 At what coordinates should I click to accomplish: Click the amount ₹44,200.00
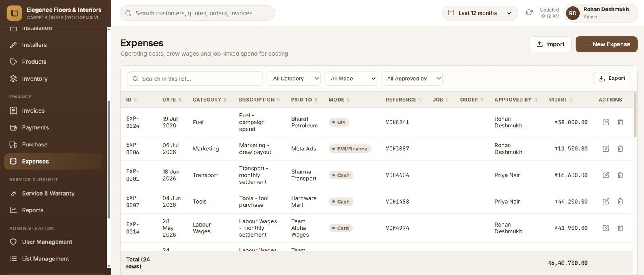[x=571, y=201]
